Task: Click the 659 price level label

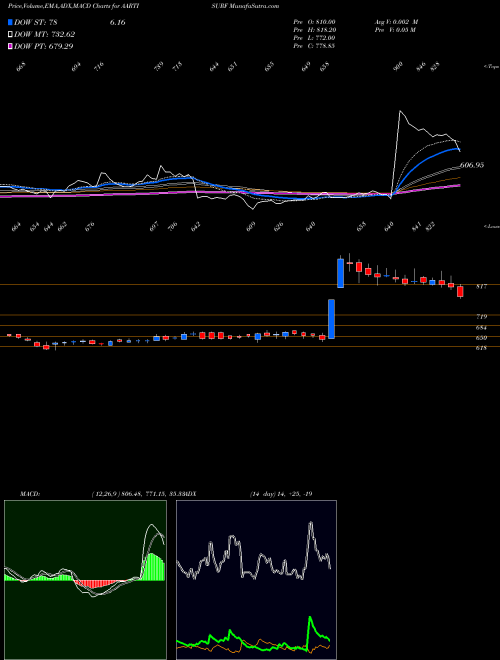Action: click(x=481, y=338)
